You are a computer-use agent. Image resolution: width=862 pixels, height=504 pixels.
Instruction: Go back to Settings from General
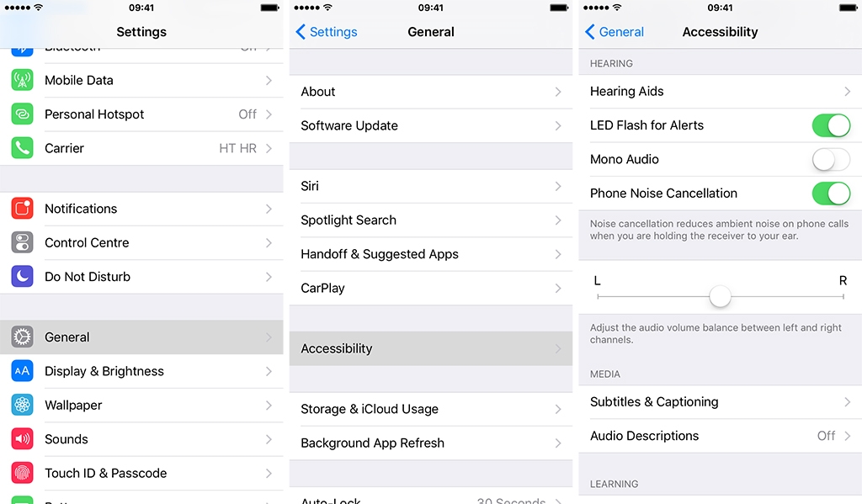327,32
